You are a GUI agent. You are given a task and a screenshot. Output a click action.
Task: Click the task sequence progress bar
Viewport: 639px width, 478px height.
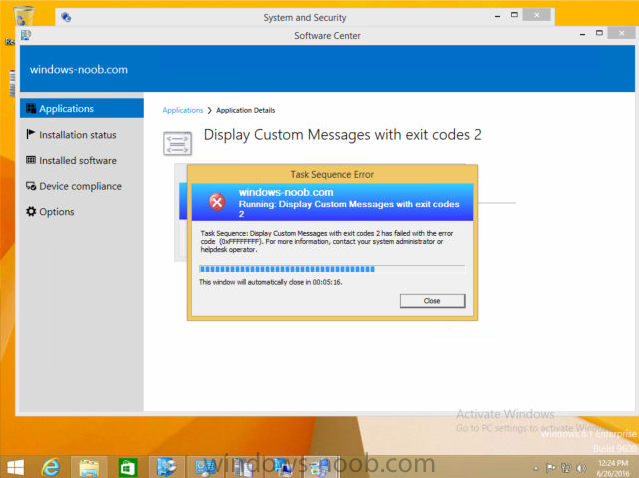point(332,269)
